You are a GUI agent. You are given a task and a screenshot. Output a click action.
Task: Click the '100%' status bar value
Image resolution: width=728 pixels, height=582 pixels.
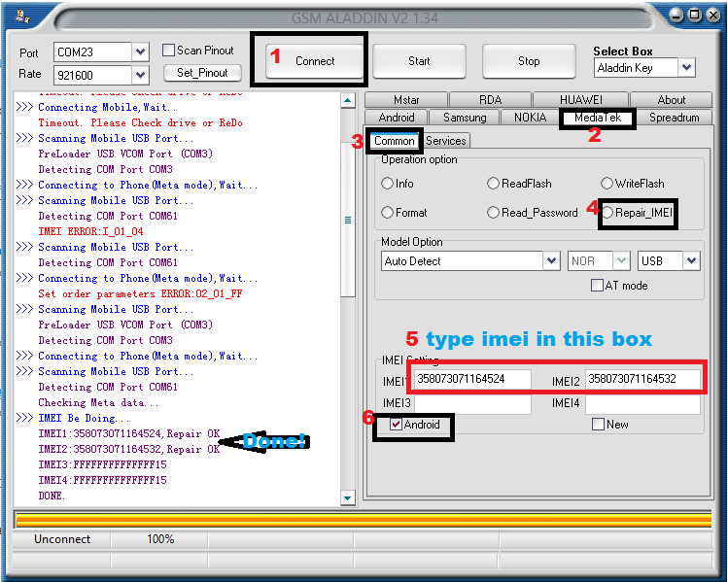click(x=160, y=539)
